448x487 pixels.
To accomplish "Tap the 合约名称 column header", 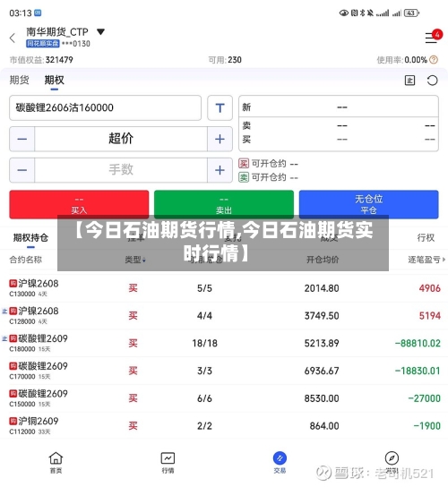I will pos(25,260).
